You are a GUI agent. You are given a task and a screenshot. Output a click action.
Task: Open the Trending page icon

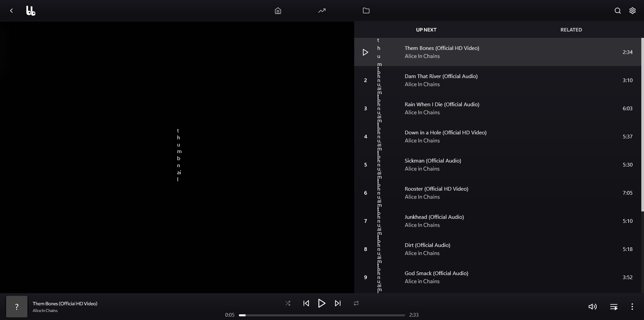[322, 11]
